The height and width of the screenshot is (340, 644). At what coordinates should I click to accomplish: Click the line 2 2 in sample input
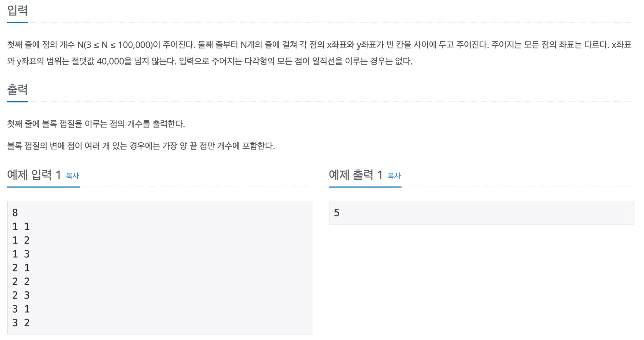[21, 281]
